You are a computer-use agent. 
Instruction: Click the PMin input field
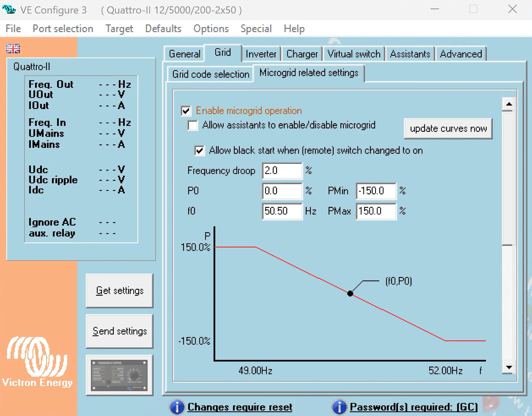click(376, 191)
